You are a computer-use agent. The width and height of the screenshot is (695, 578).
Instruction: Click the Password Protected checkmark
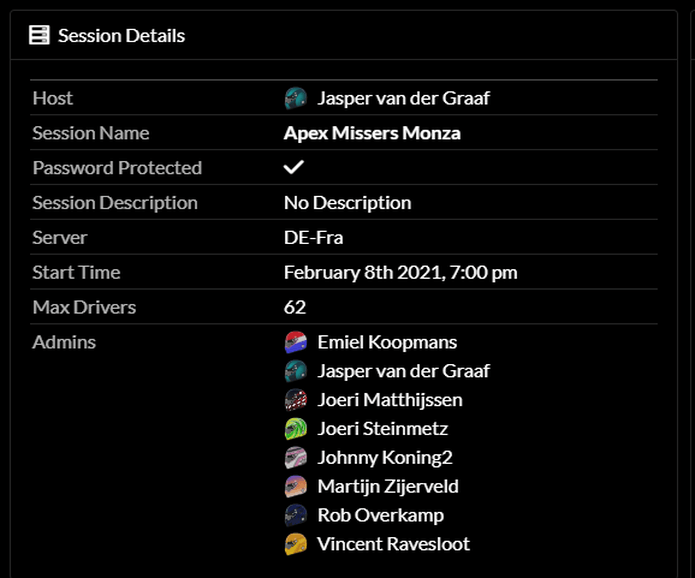pyautogui.click(x=293, y=167)
